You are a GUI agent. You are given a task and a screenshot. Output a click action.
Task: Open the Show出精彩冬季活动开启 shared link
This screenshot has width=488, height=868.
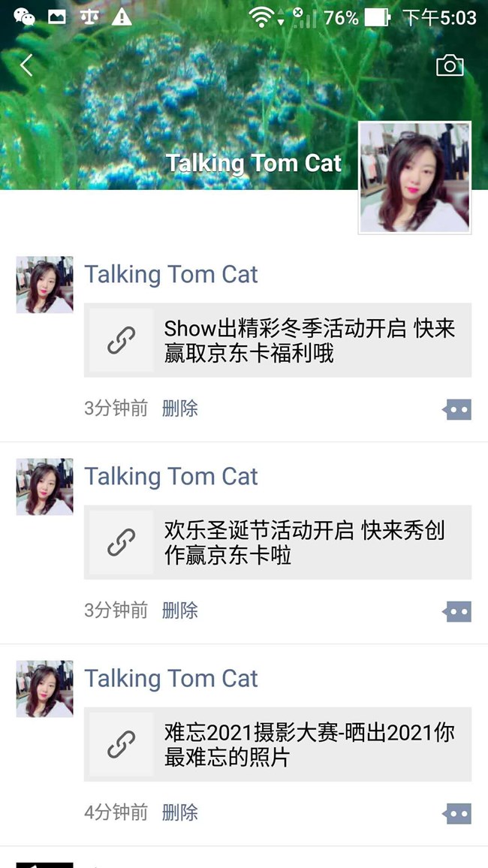309,341
